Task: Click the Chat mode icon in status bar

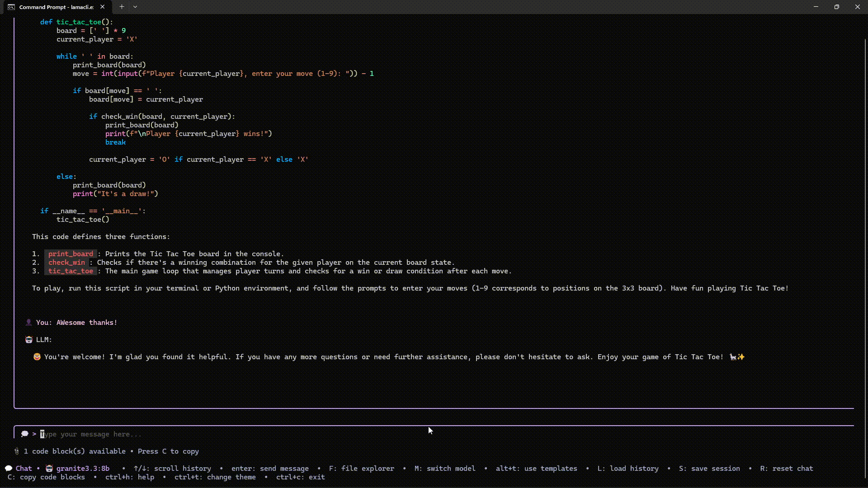Action: (x=9, y=469)
